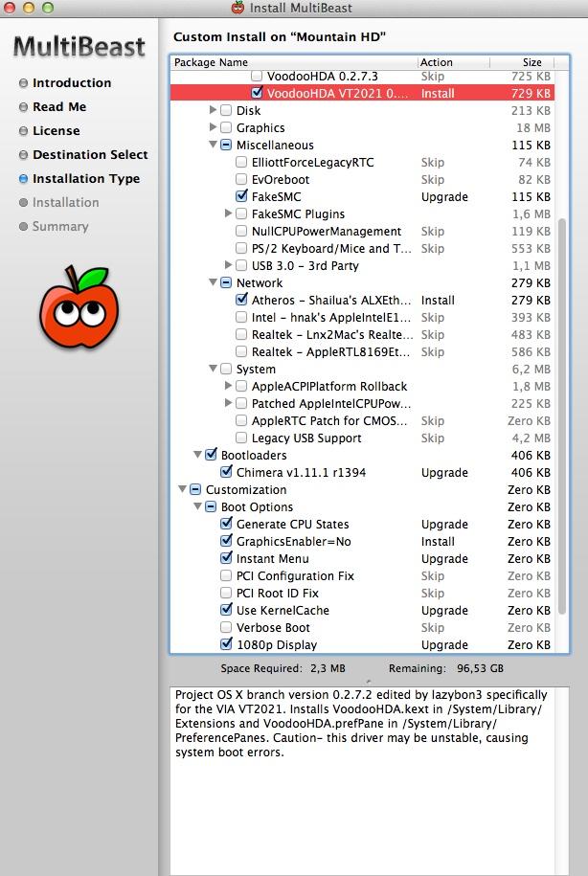Expand the Graphics group triangle

coord(213,127)
